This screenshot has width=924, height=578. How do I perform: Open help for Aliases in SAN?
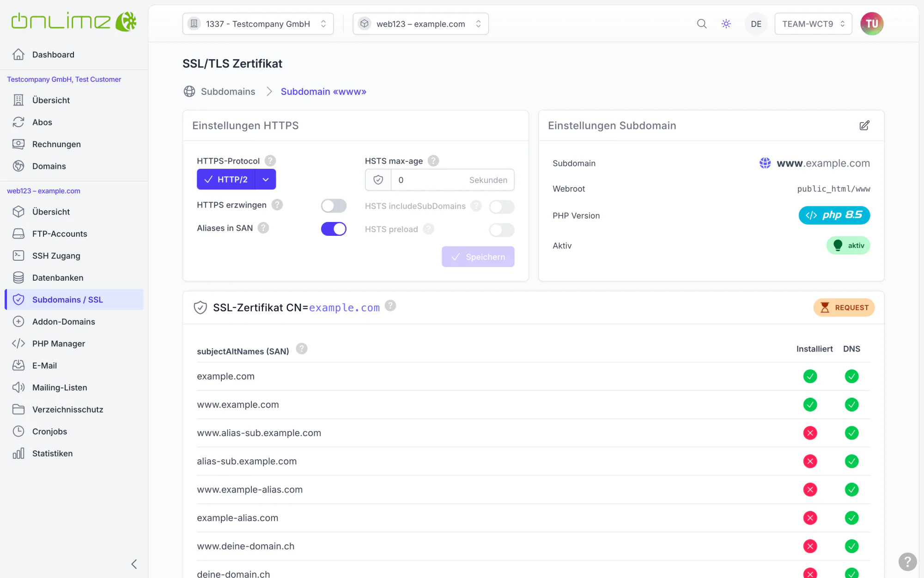pyautogui.click(x=263, y=228)
